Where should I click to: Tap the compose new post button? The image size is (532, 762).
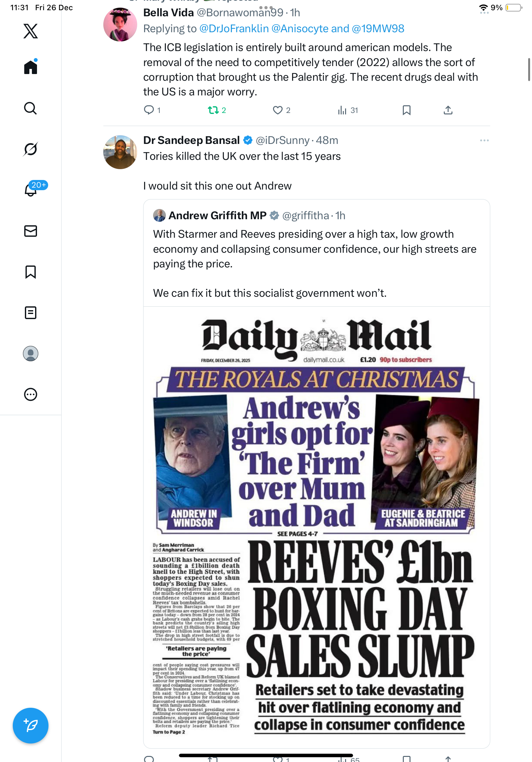tap(31, 725)
